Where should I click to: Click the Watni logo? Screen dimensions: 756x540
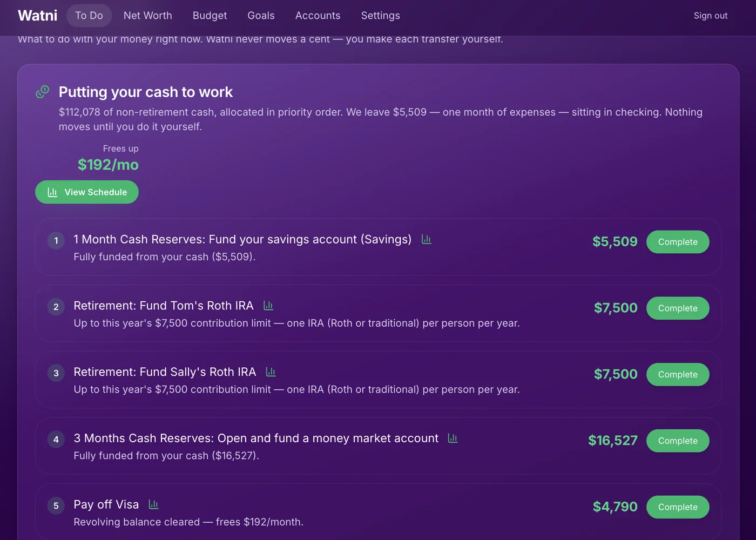pyautogui.click(x=38, y=16)
